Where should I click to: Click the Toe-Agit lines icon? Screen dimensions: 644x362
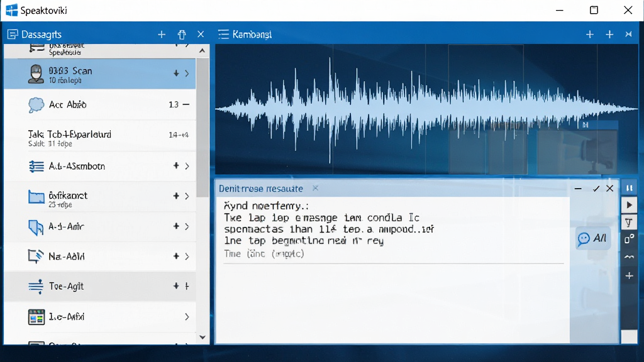pos(36,286)
